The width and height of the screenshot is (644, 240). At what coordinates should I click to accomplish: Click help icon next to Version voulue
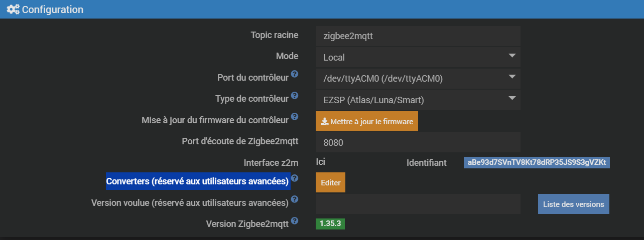point(295,200)
